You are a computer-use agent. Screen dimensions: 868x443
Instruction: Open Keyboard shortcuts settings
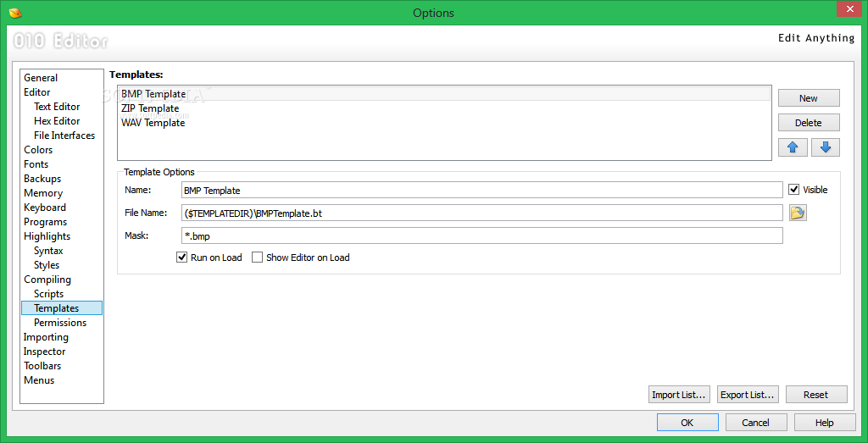click(45, 208)
